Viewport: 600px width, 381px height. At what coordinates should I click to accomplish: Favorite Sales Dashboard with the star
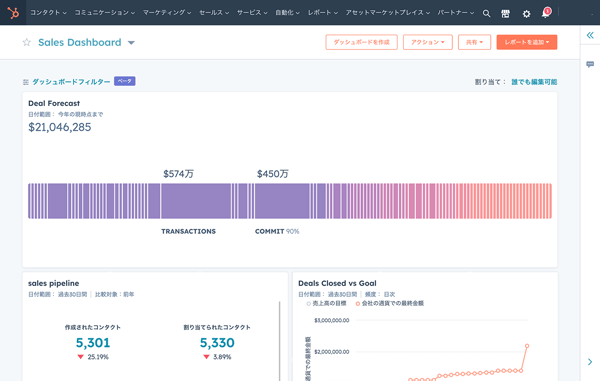coord(26,42)
